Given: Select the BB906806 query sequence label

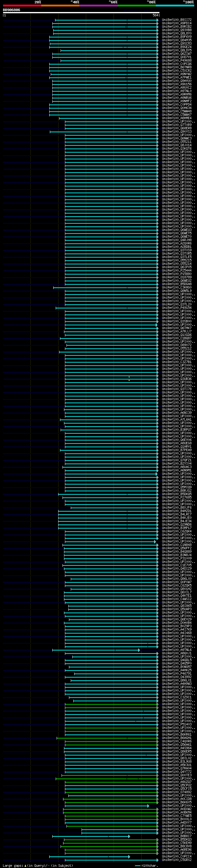Looking at the screenshot, I should point(11,10).
